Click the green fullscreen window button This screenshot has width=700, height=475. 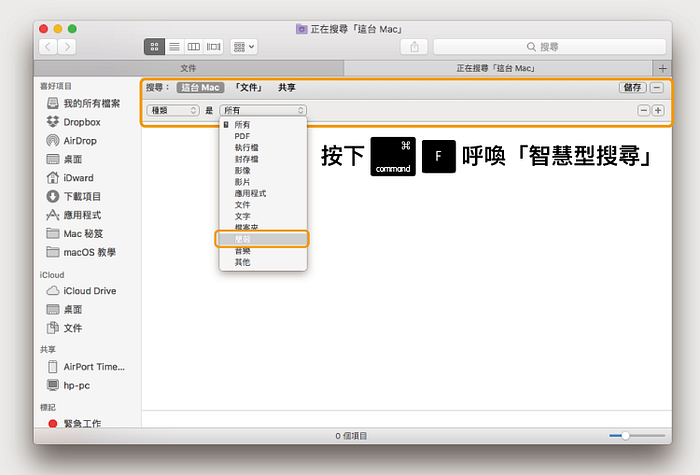[72, 29]
